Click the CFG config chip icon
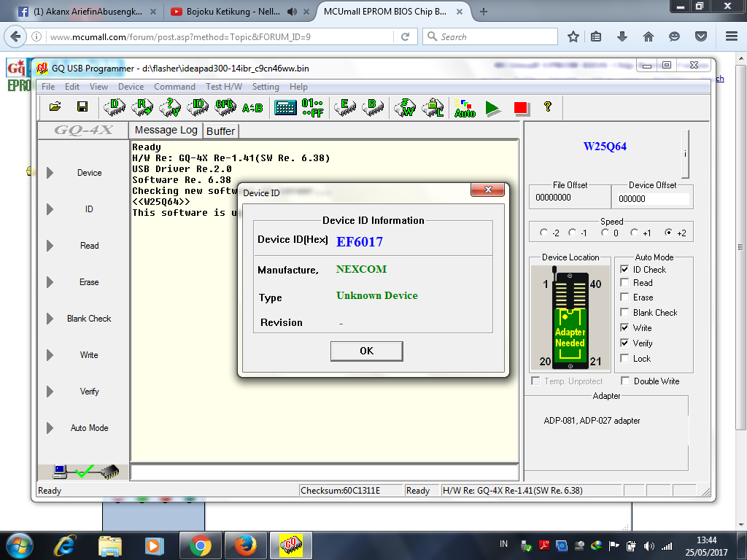747x560 pixels. point(225,107)
